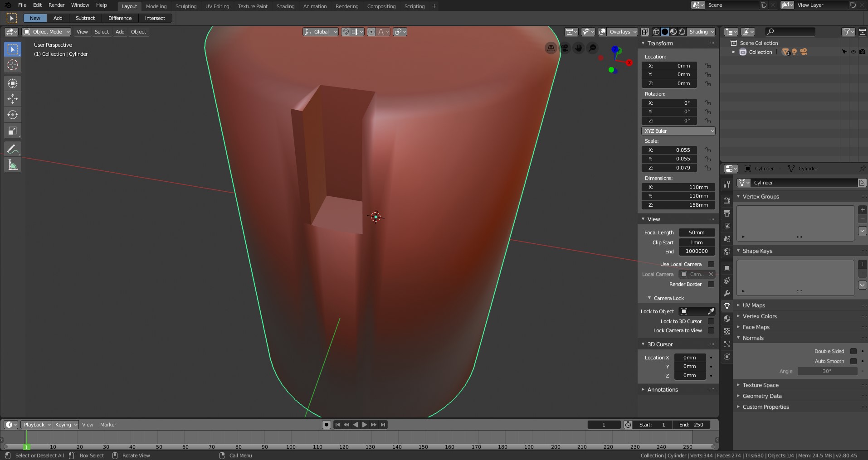Choose the Move tool
Image resolution: width=868 pixels, height=460 pixels.
(13, 99)
